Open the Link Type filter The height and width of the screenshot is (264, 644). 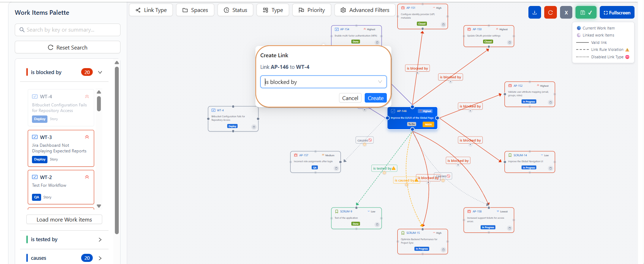(151, 10)
